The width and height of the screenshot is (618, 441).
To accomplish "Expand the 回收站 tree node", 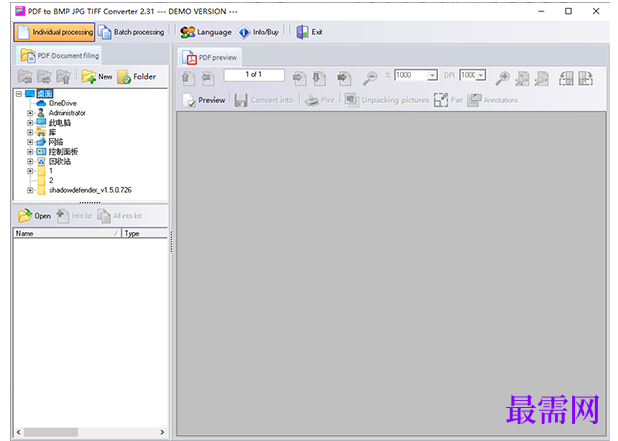I will pyautogui.click(x=30, y=161).
